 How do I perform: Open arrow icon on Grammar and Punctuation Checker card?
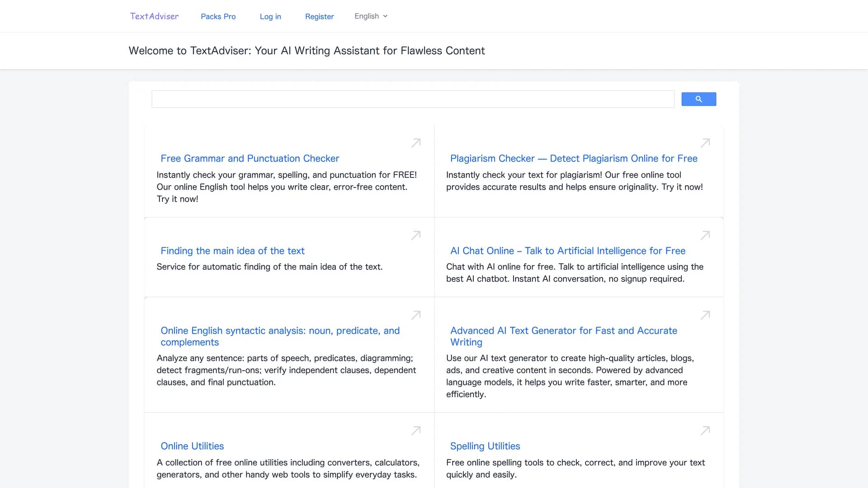click(416, 143)
